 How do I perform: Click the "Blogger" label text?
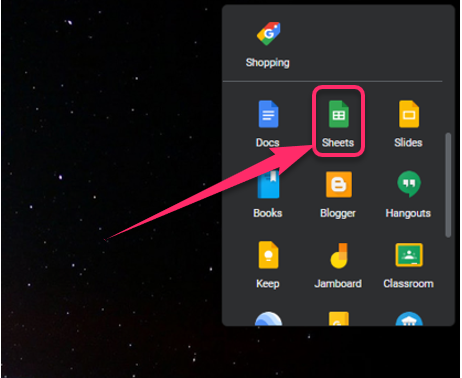point(338,213)
